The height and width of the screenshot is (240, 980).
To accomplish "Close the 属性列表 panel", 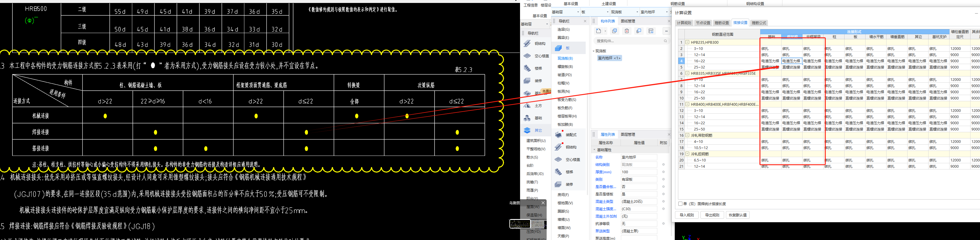I will click(x=669, y=134).
